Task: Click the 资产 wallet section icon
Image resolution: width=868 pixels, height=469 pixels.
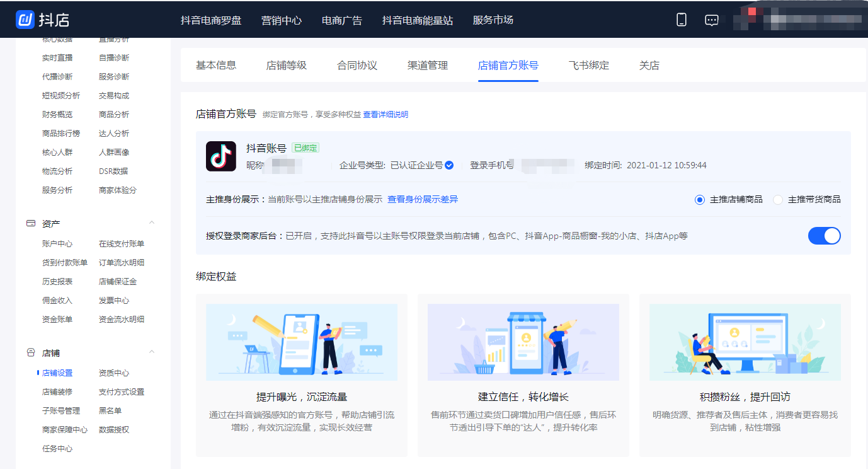Action: coord(31,223)
